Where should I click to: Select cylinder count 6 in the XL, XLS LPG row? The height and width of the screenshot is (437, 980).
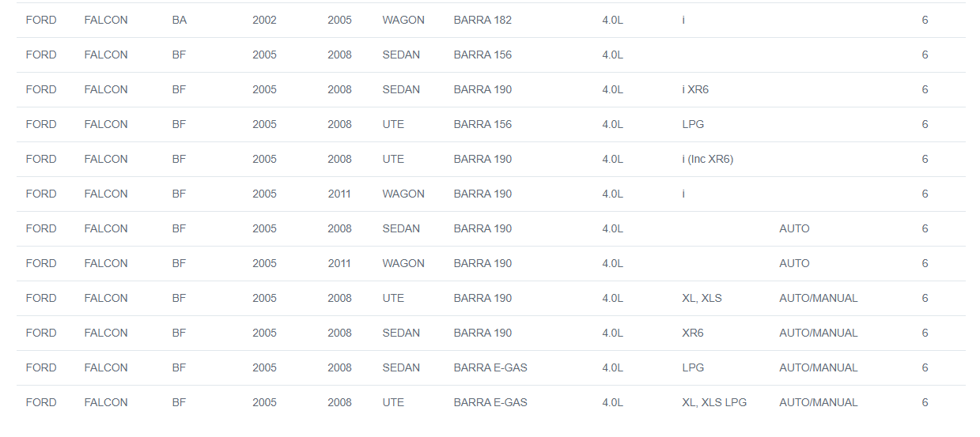click(925, 402)
